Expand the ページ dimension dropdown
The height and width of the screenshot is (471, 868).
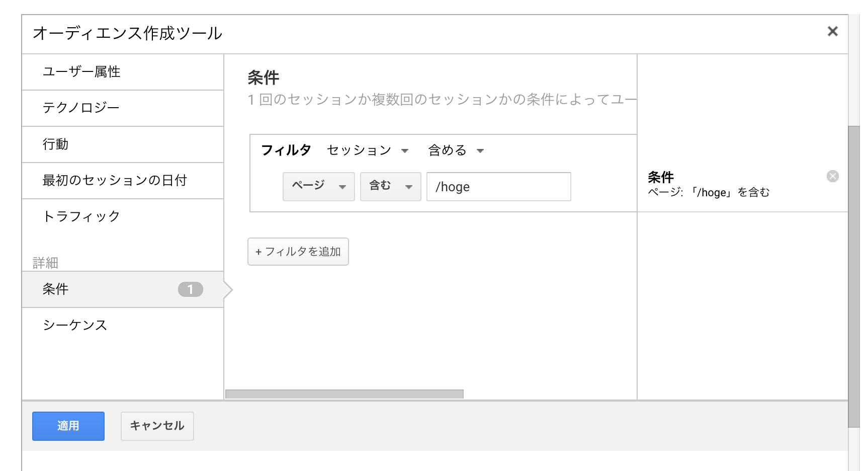point(318,187)
